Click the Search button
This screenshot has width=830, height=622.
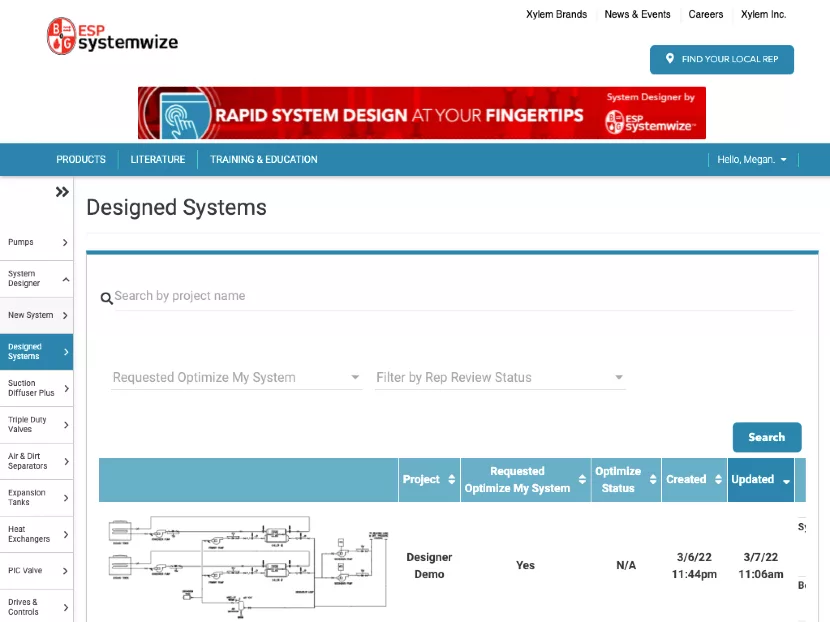767,437
